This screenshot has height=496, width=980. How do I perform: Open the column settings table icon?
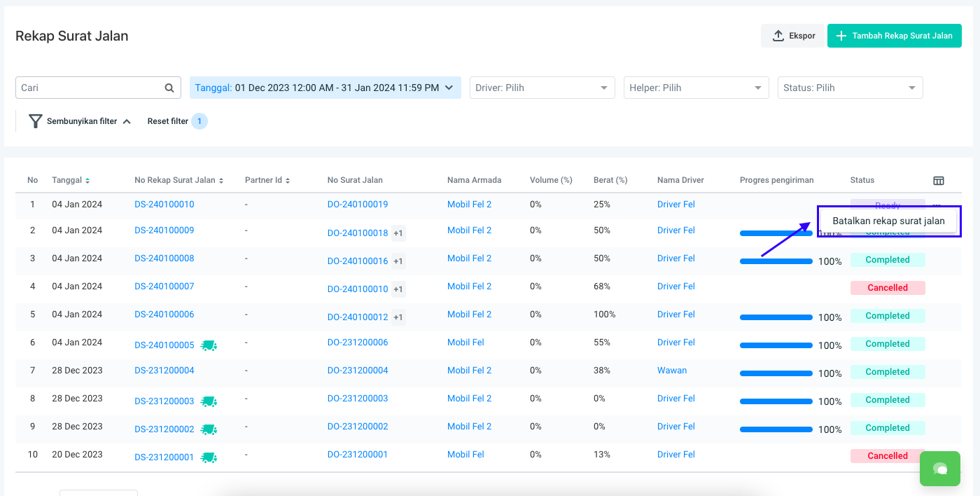click(939, 180)
